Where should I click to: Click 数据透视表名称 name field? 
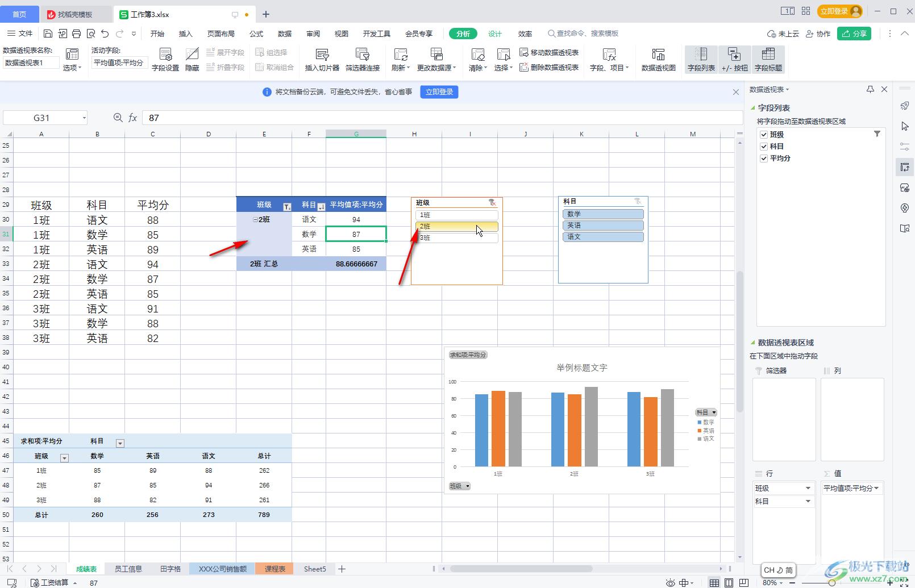point(31,63)
